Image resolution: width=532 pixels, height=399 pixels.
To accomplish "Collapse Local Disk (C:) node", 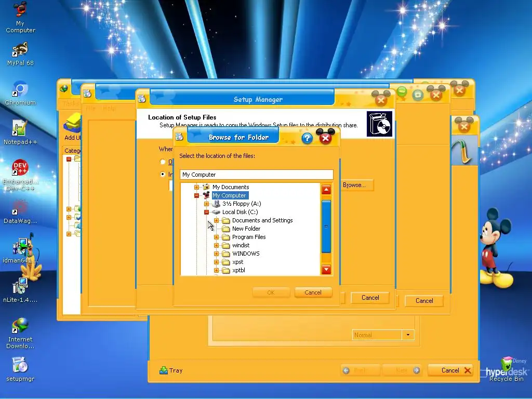I will 206,212.
